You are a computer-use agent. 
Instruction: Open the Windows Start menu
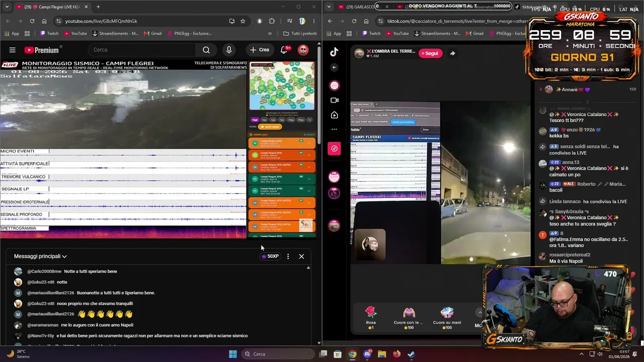click(x=233, y=354)
